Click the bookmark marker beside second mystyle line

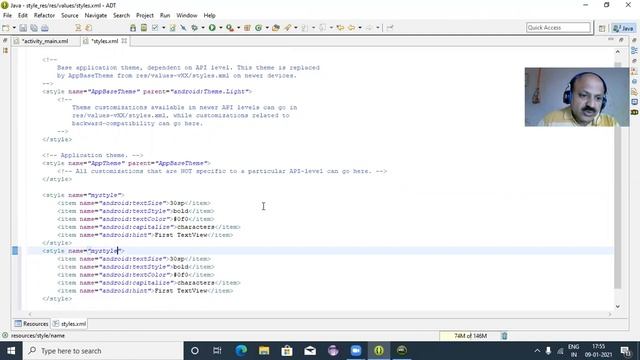pyautogui.click(x=15, y=251)
